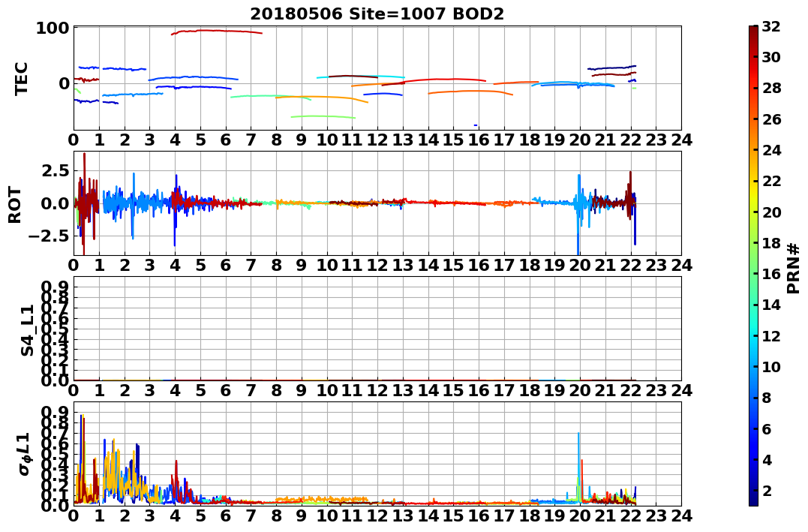Click the 2.5 tick on ROT axis
Viewport: 808px width, 532px height.
pos(55,170)
